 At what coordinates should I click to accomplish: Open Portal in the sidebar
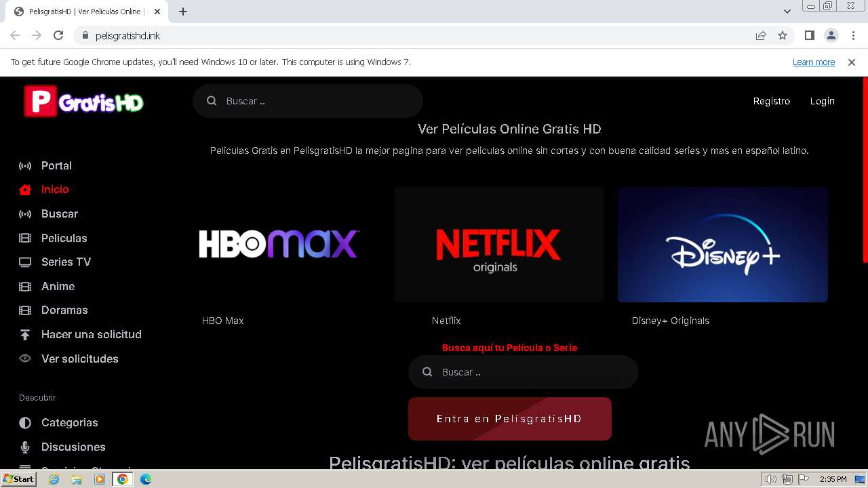(56, 166)
